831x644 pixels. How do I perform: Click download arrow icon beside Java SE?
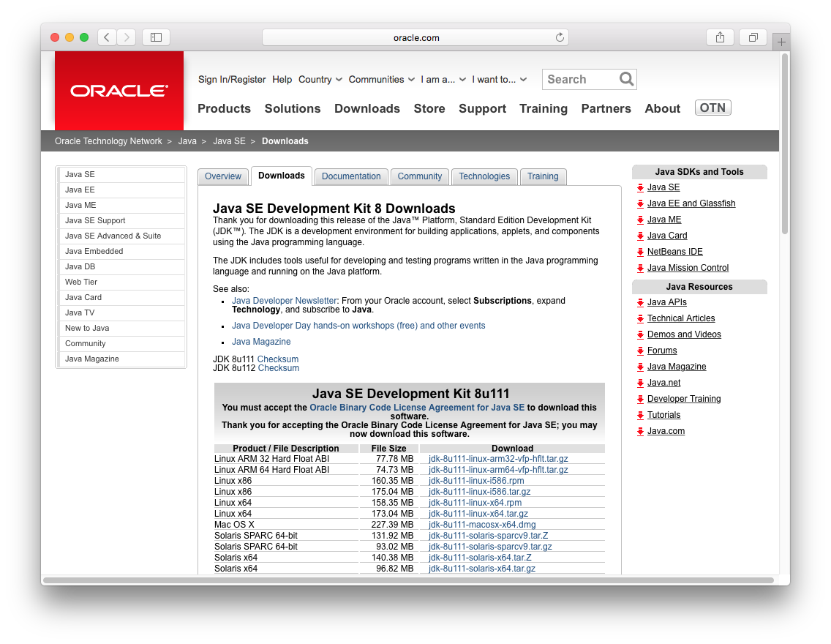pyautogui.click(x=640, y=187)
